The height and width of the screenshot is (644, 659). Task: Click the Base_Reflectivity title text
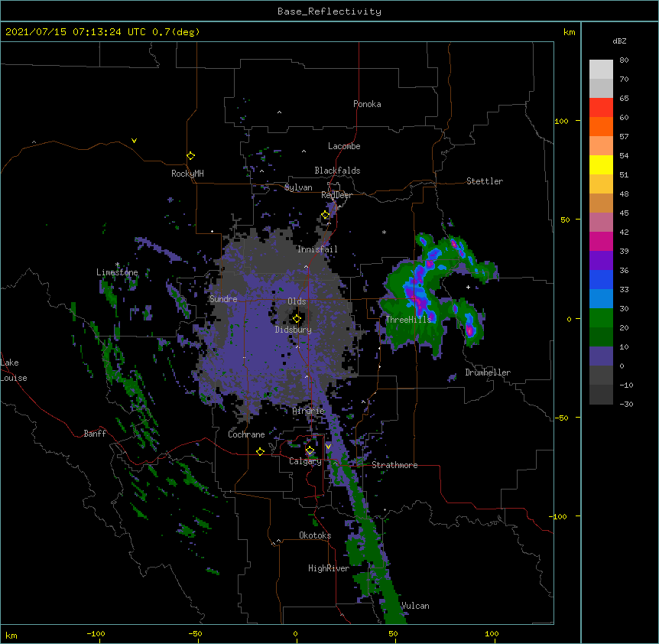tap(329, 11)
